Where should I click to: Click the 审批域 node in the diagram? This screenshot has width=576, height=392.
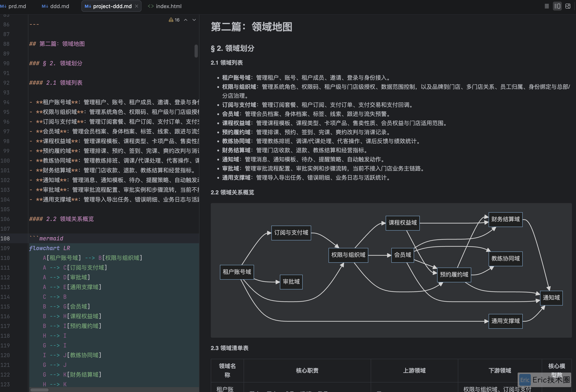coord(291,282)
